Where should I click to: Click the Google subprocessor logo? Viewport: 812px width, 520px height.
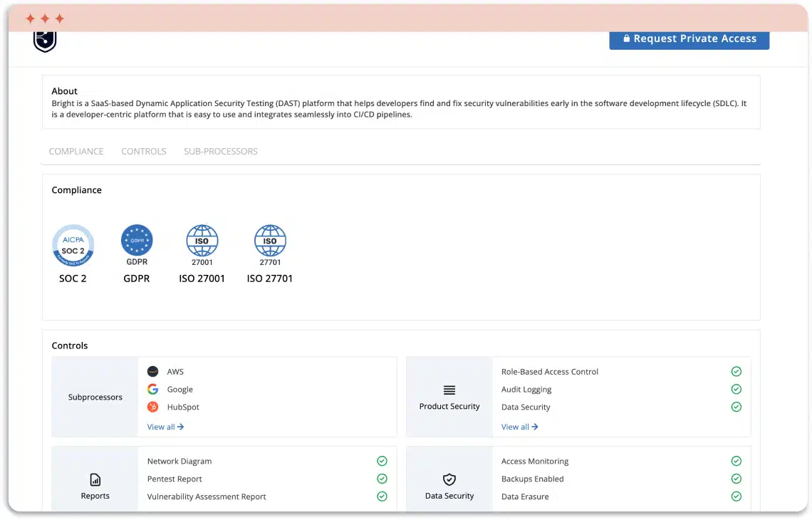click(153, 389)
